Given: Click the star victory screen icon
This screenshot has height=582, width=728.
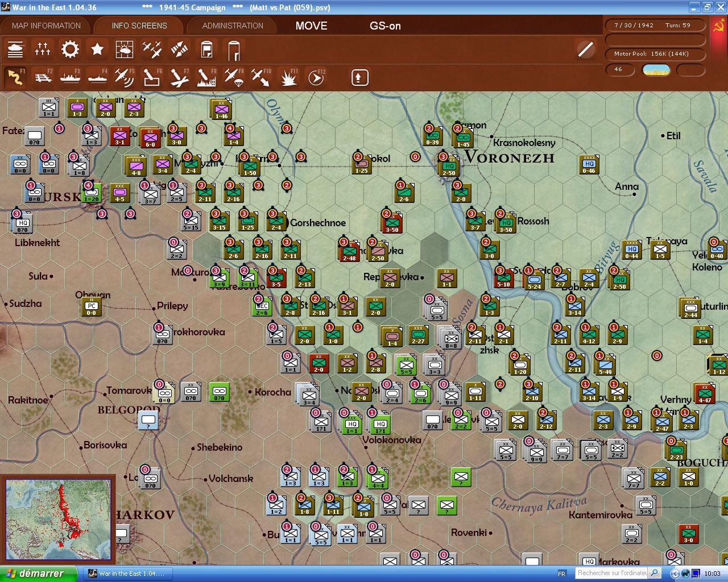Looking at the screenshot, I should 97,50.
